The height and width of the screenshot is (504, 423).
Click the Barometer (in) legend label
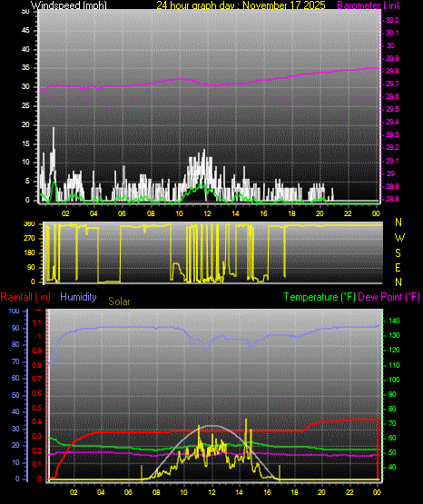pyautogui.click(x=368, y=5)
